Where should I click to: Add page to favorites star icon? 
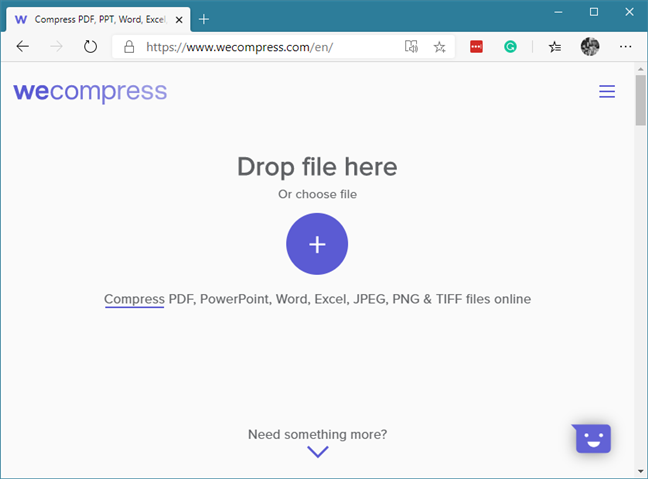[x=439, y=47]
